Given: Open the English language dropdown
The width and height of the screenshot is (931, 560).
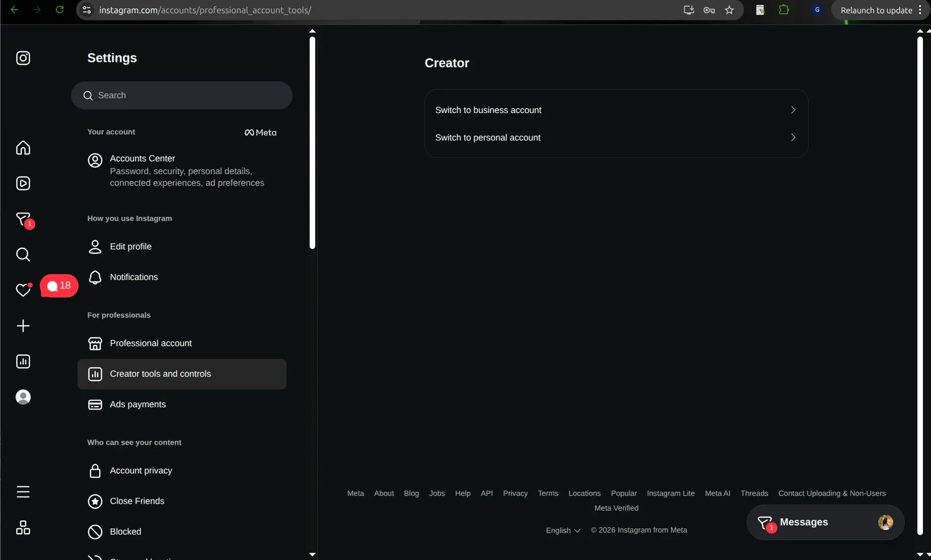Looking at the screenshot, I should pyautogui.click(x=563, y=530).
